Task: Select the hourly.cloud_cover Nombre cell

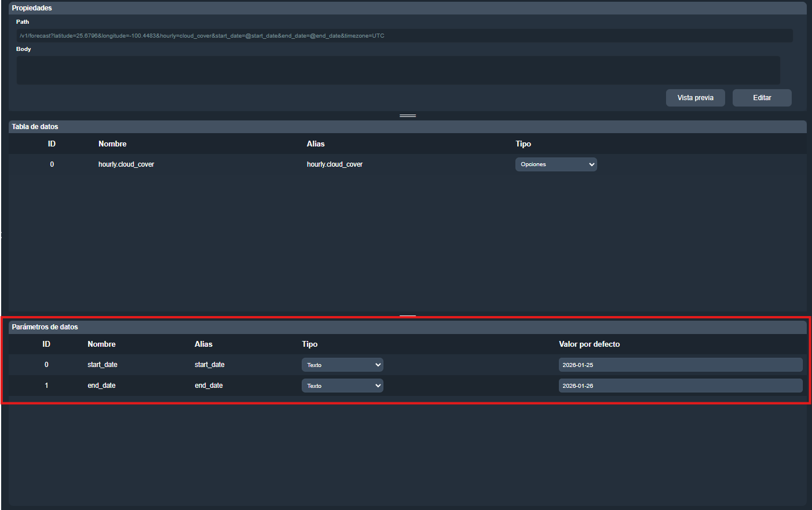Action: click(126, 164)
